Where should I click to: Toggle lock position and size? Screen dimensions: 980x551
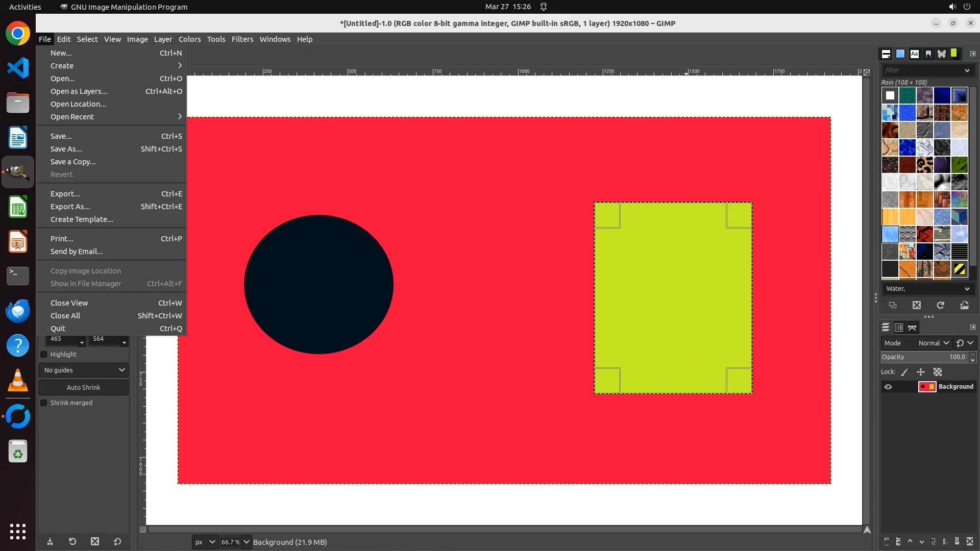tap(921, 372)
